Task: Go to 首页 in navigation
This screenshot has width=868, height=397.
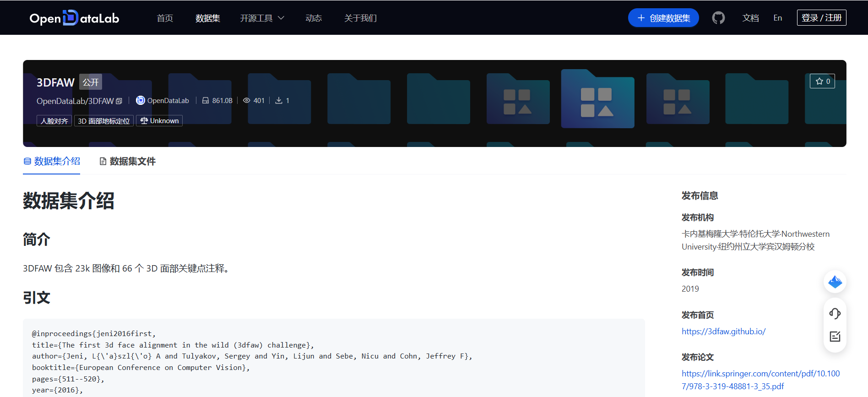Action: click(x=165, y=18)
